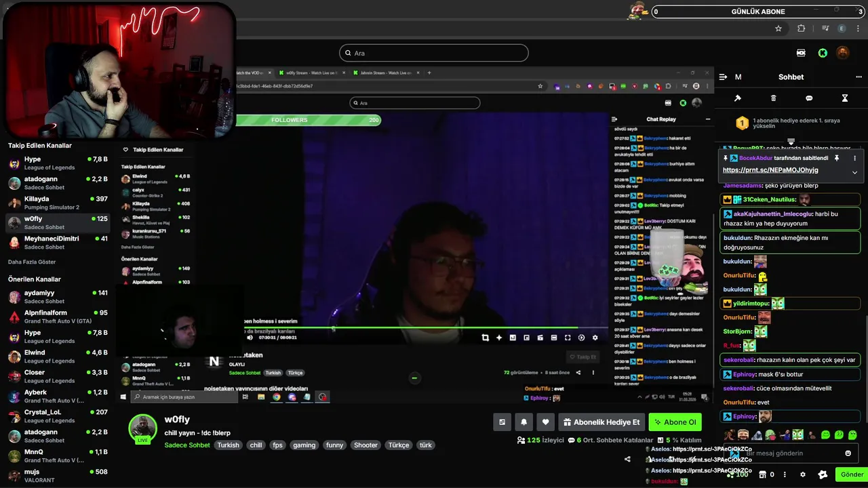The width and height of the screenshot is (868, 488).
Task: Open chat three-dot options near shop
Action: 785,474
